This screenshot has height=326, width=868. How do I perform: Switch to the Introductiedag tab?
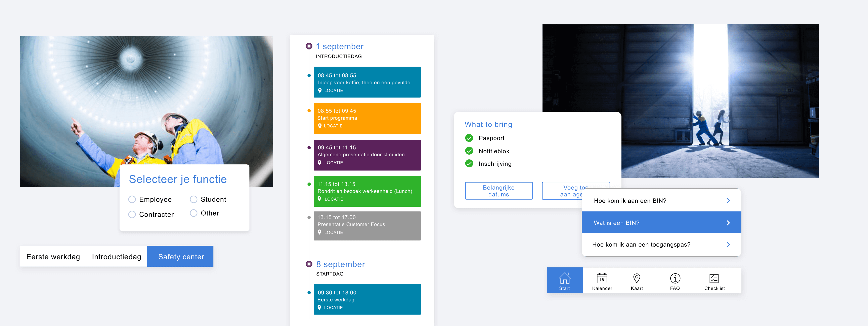[x=116, y=257]
